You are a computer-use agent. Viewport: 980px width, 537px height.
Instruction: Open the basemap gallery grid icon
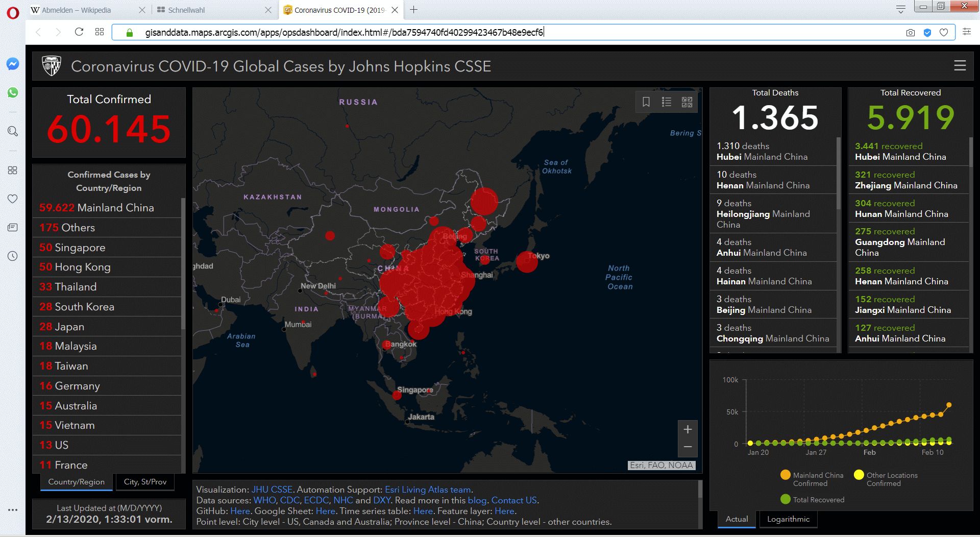pos(687,102)
